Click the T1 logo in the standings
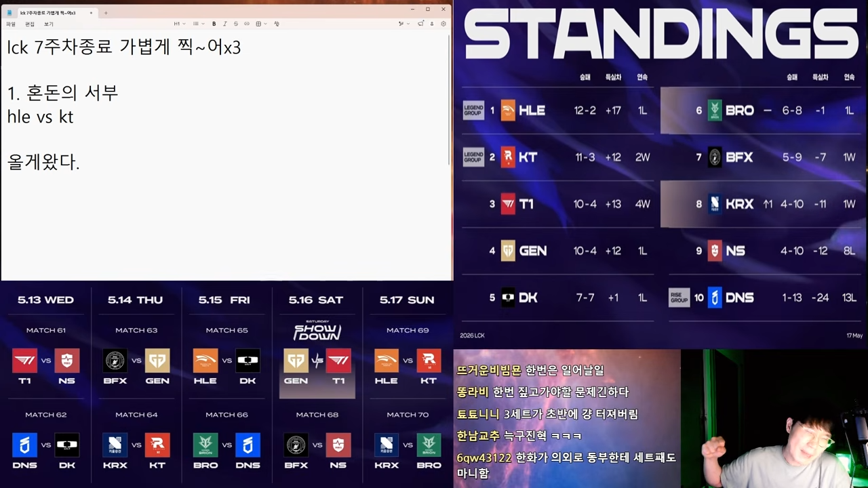This screenshot has width=868, height=488. coord(508,204)
